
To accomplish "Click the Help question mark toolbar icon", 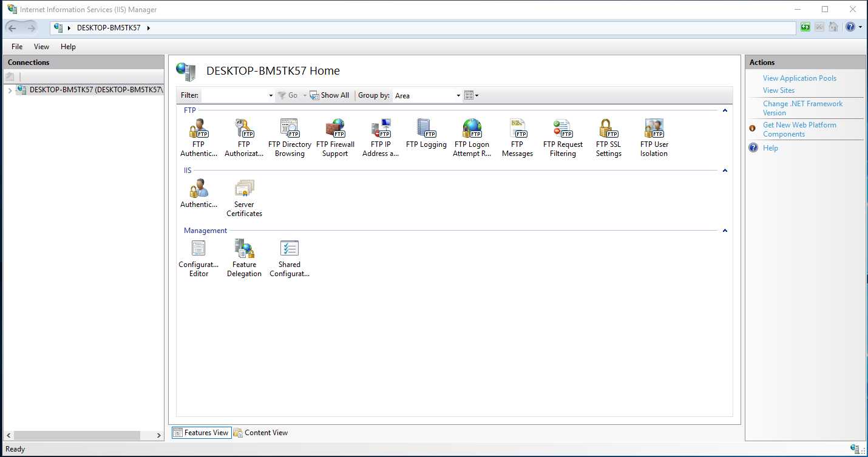I will coord(850,27).
